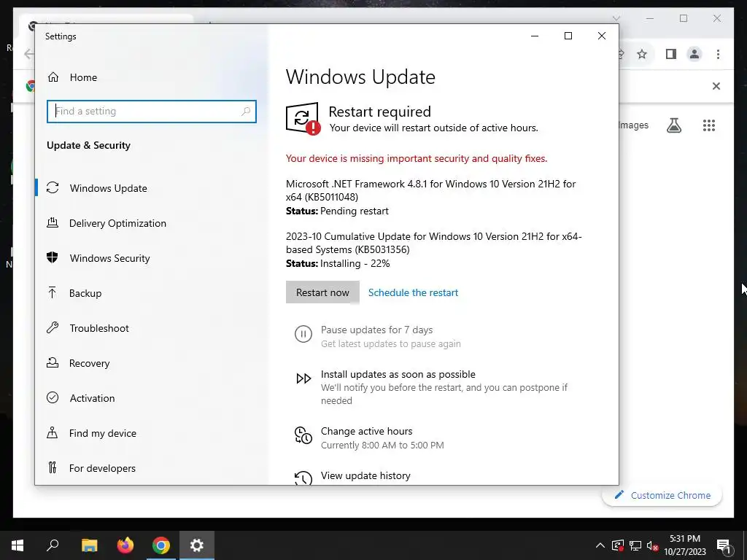The width and height of the screenshot is (747, 560).
Task: Open Chrome tab search dropdown chevron
Action: tap(616, 18)
